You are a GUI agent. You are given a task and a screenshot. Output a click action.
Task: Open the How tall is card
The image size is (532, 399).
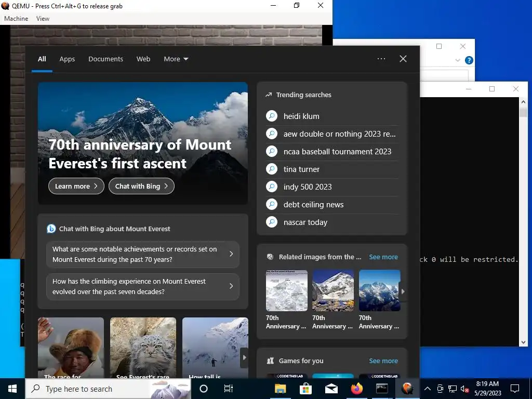[215, 348]
